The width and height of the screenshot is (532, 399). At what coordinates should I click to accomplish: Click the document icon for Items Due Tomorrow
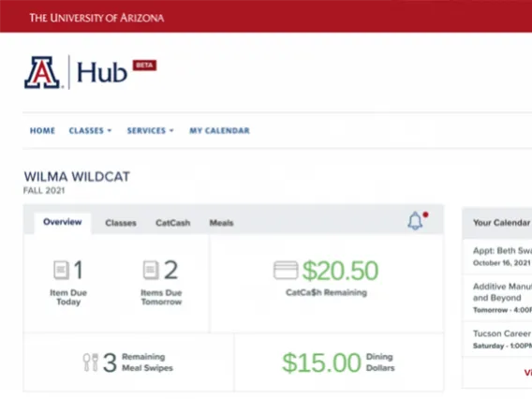pyautogui.click(x=151, y=270)
